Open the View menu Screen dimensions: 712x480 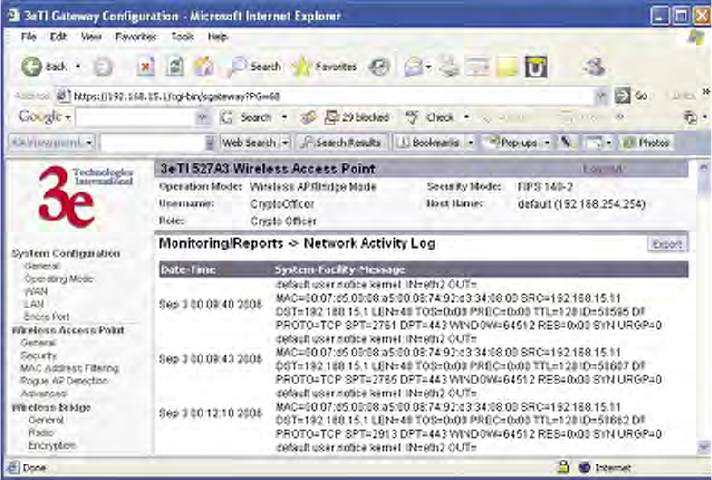tap(91, 37)
